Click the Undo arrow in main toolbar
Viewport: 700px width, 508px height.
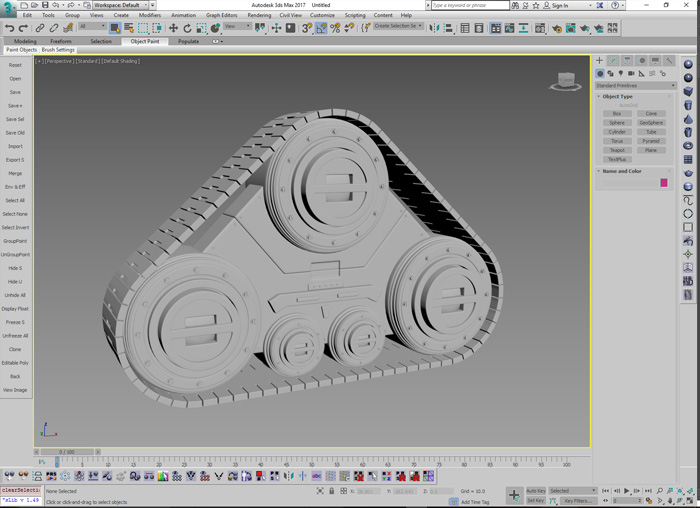click(x=10, y=28)
